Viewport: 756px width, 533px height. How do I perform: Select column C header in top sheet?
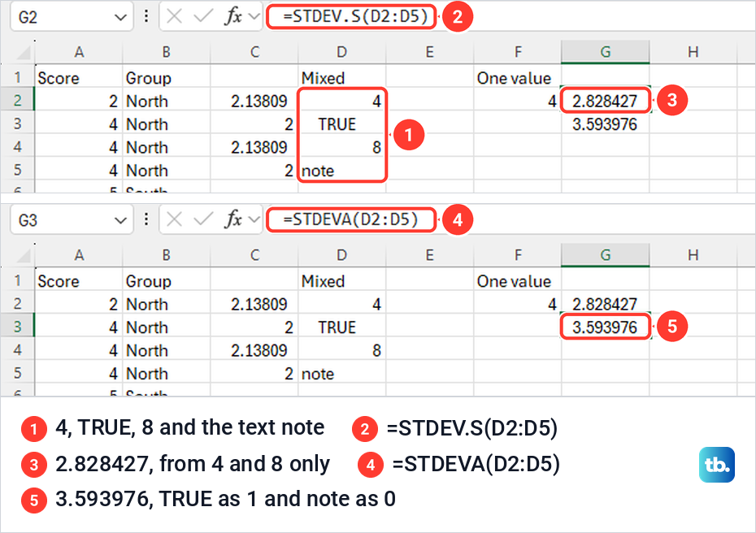tap(254, 52)
